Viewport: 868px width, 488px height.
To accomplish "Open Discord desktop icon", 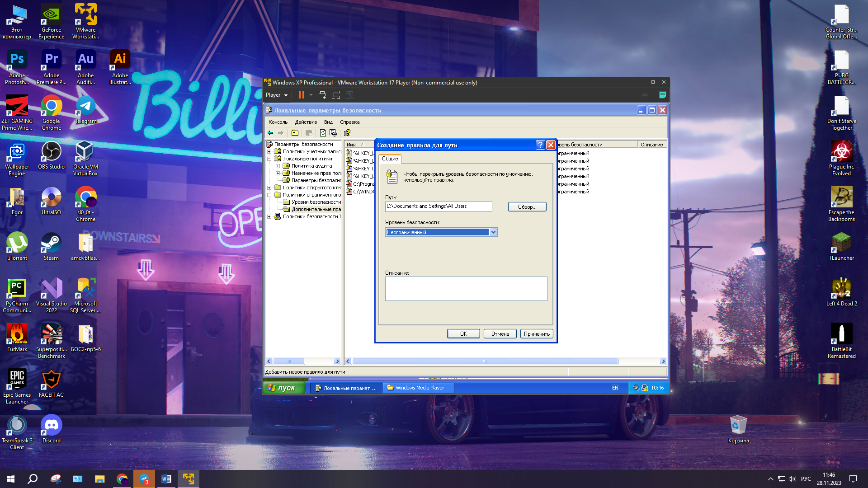I will click(x=51, y=429).
